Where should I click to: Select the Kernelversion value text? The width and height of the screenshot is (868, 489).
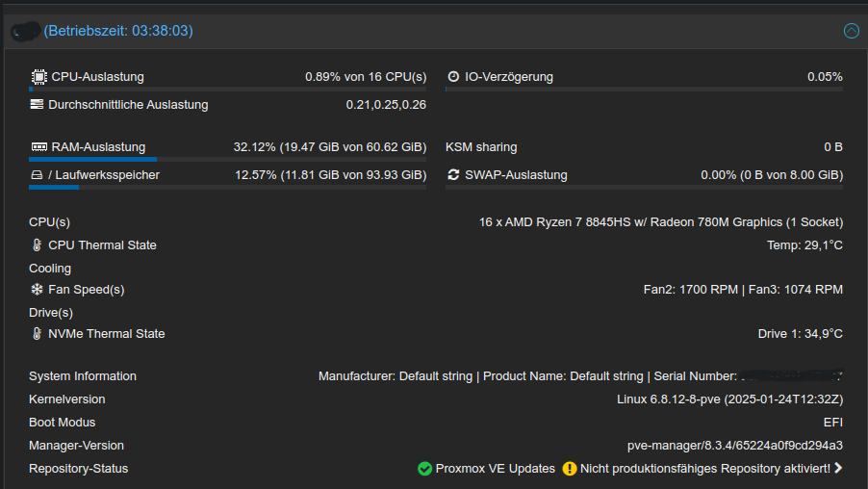click(729, 399)
